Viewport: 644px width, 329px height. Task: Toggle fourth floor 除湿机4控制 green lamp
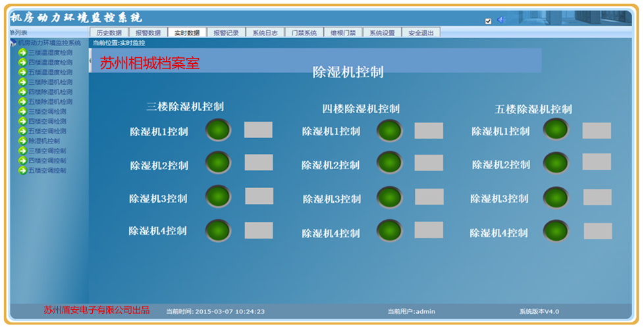(x=389, y=231)
